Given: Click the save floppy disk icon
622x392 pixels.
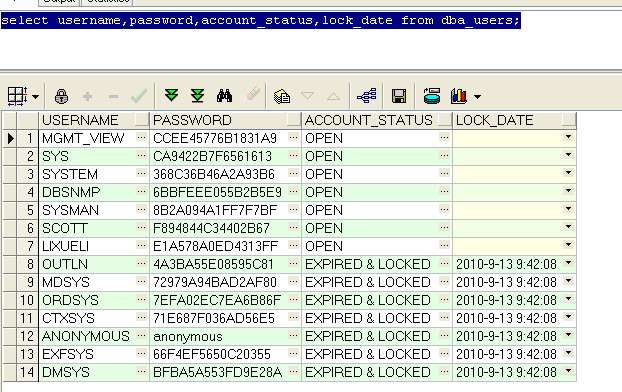Looking at the screenshot, I should coord(399,96).
